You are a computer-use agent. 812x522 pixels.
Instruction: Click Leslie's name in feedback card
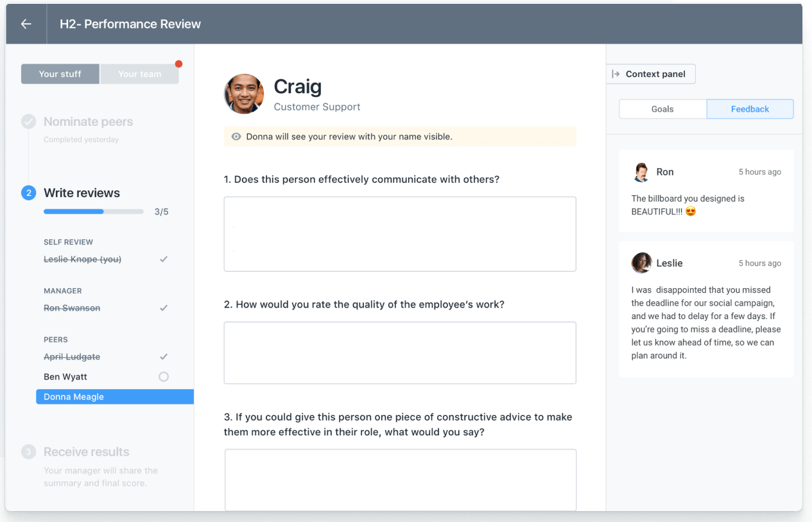[669, 263]
